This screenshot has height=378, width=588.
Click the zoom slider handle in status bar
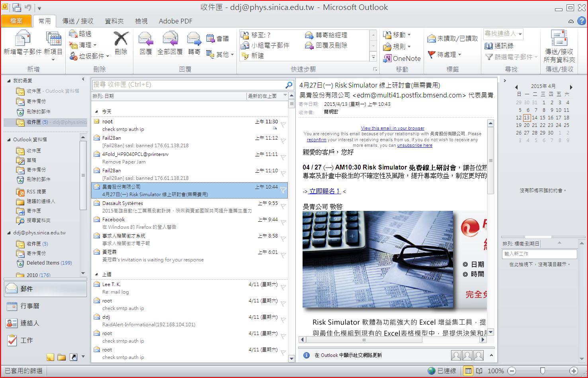[543, 371]
